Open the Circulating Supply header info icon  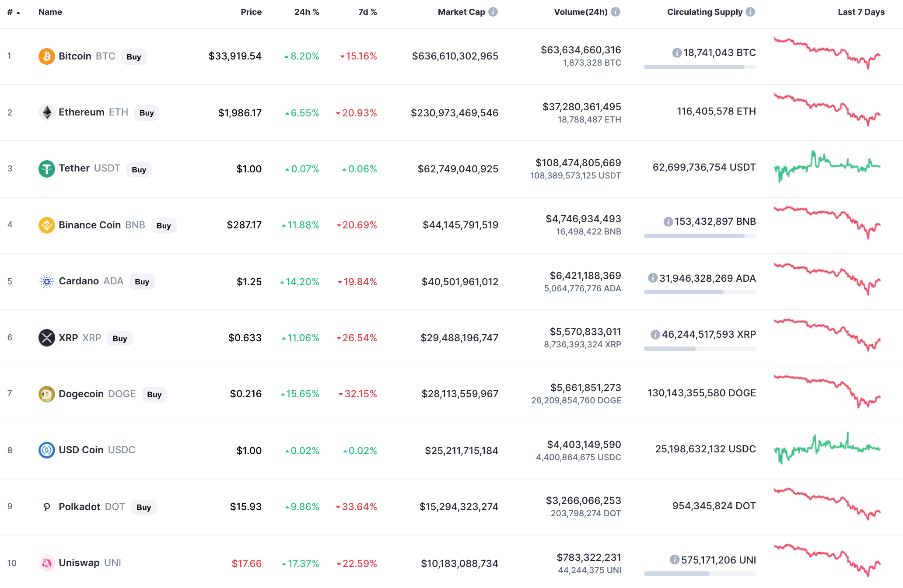coord(750,12)
